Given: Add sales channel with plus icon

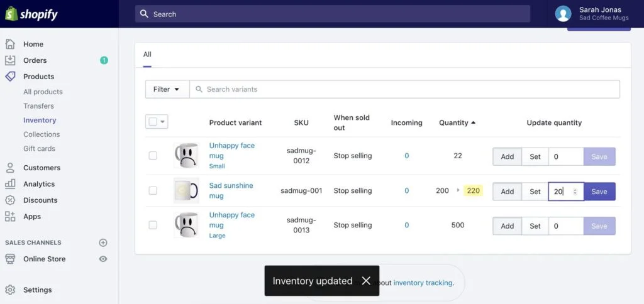Looking at the screenshot, I should [x=103, y=243].
